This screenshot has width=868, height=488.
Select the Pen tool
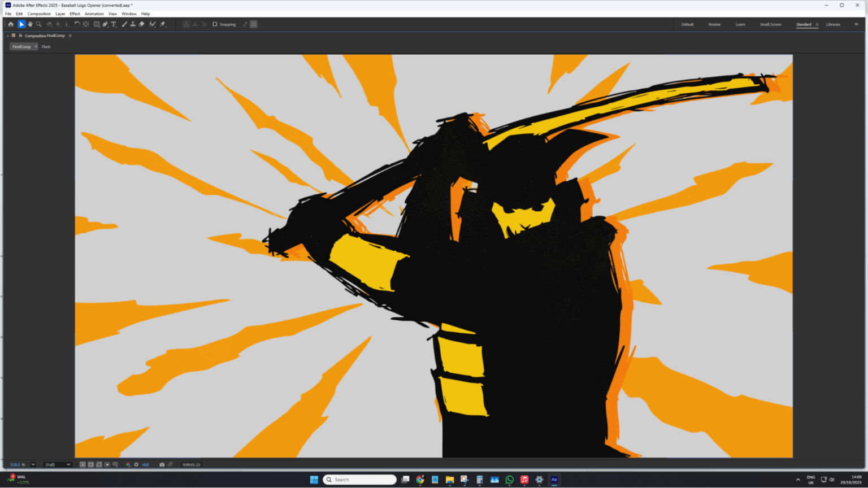pos(105,24)
